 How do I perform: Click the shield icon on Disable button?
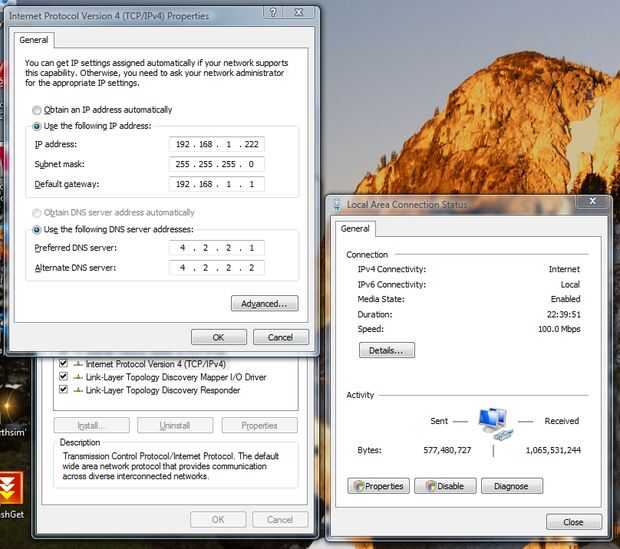tap(431, 486)
